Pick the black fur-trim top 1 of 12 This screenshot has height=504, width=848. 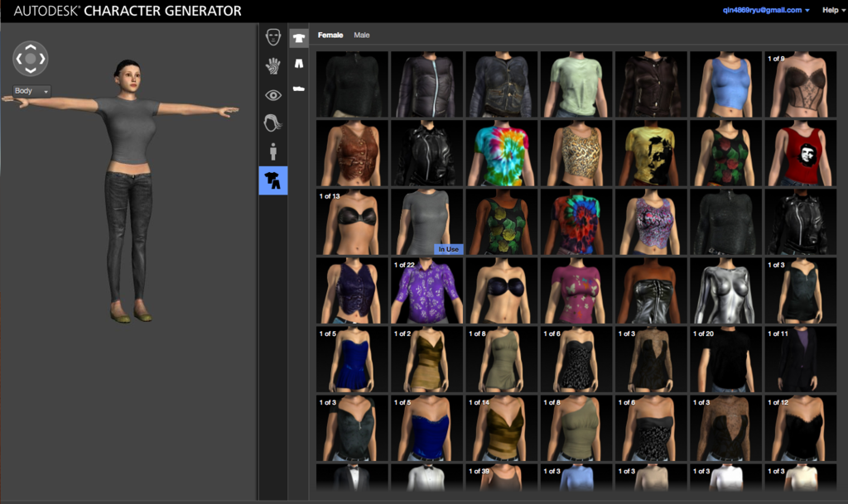[801, 429]
